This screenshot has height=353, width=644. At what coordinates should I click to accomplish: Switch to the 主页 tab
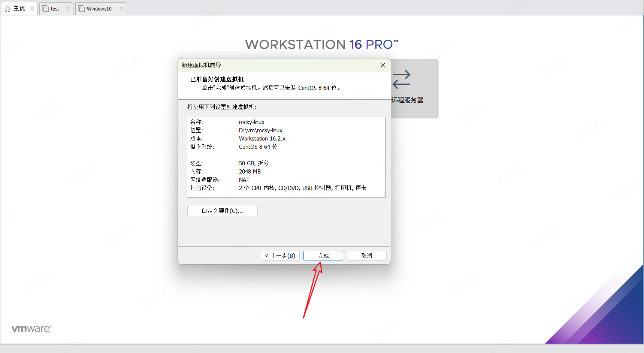[19, 8]
